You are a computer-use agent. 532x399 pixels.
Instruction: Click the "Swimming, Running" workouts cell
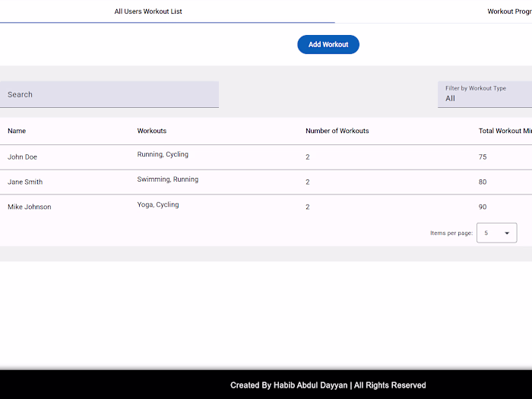point(168,179)
